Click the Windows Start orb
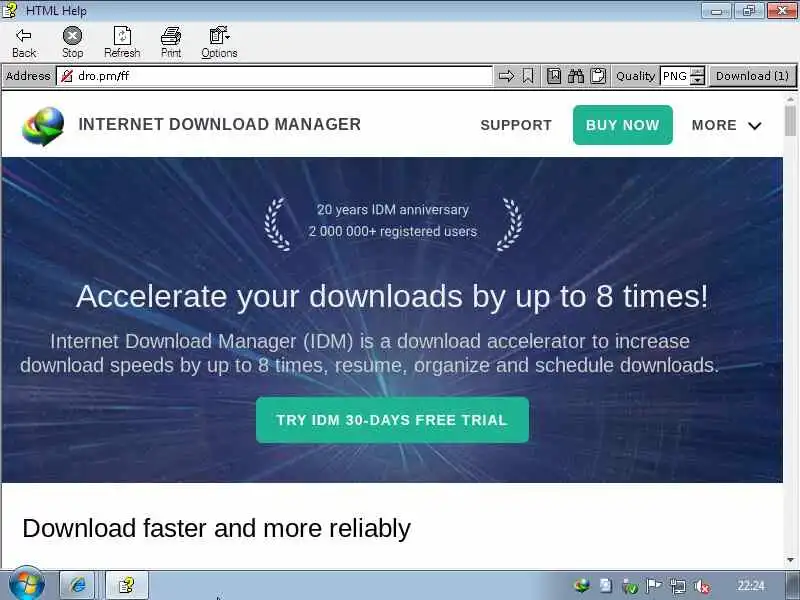Screen dimensions: 800x600 tap(27, 584)
